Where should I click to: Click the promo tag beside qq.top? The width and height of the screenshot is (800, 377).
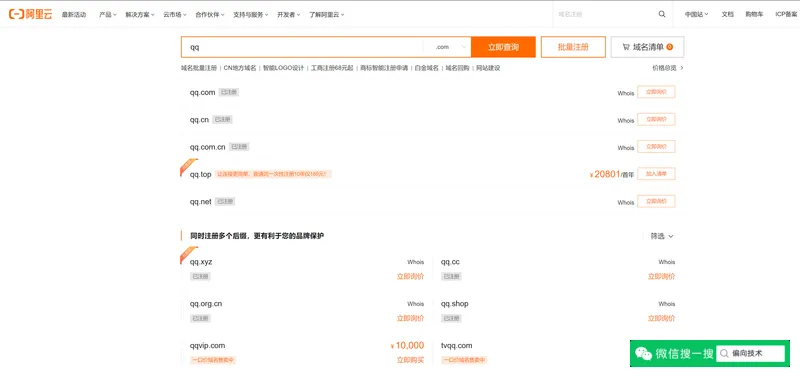pyautogui.click(x=273, y=174)
